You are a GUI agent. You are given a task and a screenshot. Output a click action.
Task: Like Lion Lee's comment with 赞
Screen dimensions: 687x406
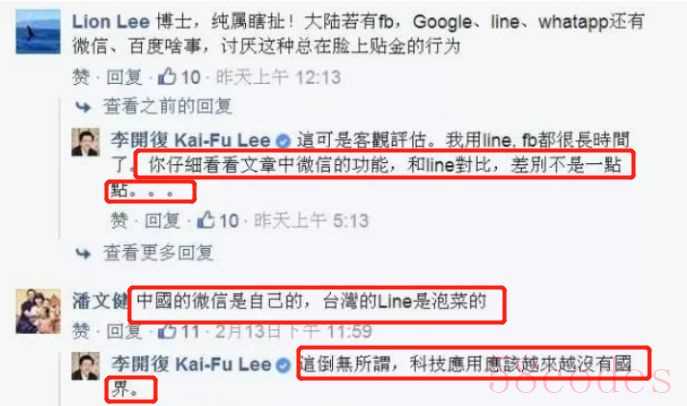[x=81, y=78]
